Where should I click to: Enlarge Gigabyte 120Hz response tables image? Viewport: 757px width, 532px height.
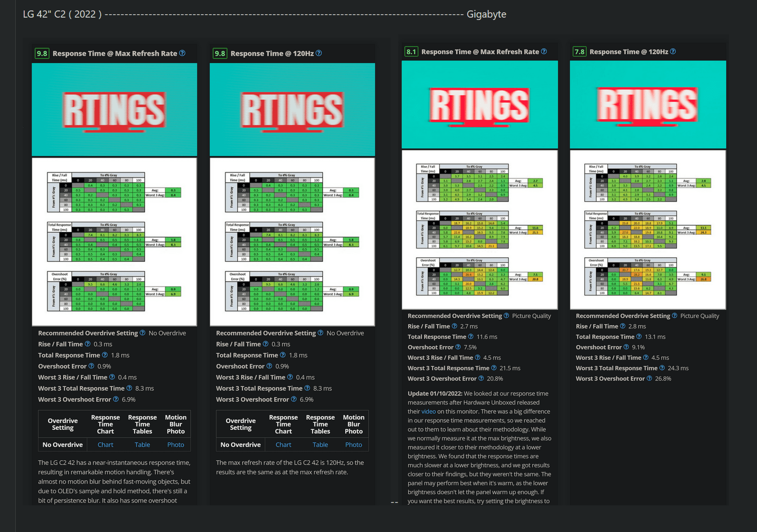click(x=648, y=230)
